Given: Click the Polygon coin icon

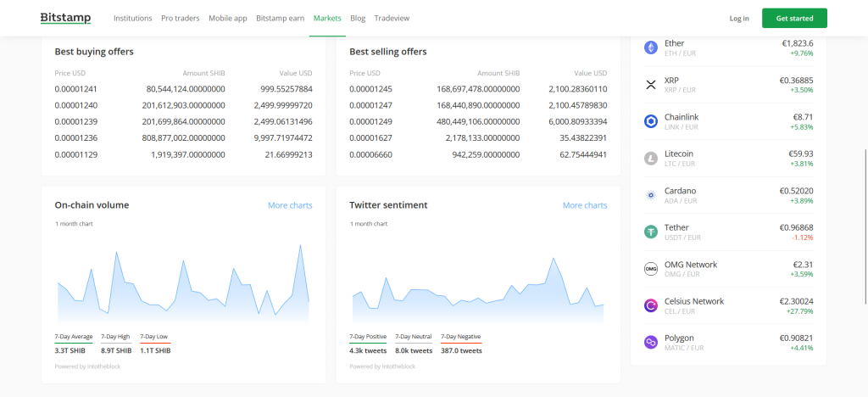Looking at the screenshot, I should [651, 342].
